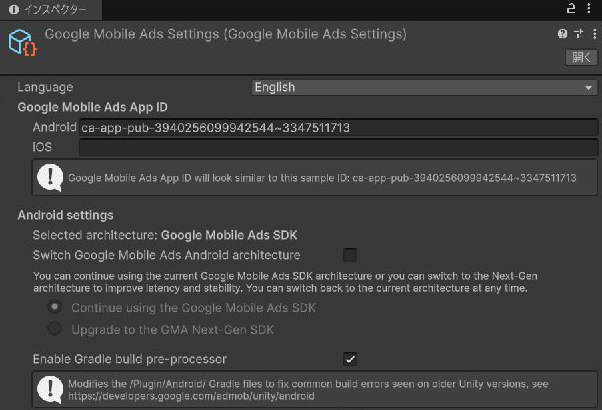This screenshot has height=410, width=602.
Task: Open the Inspector tab kebab menu
Action: coord(589,8)
